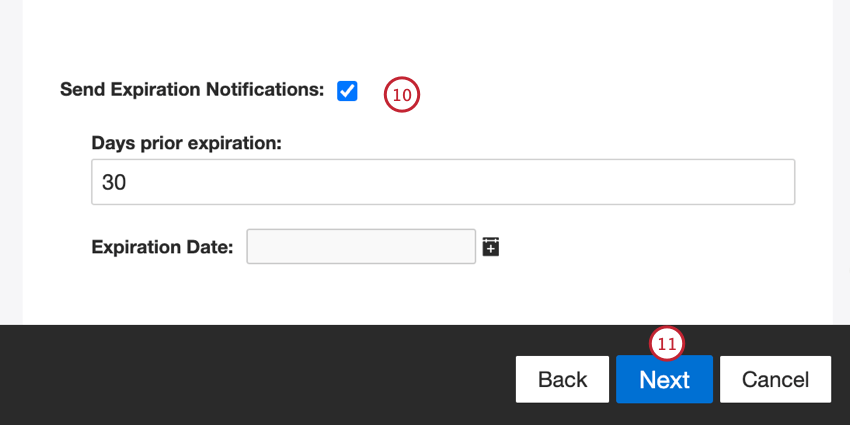Click the Days prior expiration label
Screen dimensions: 850x425
[187, 143]
